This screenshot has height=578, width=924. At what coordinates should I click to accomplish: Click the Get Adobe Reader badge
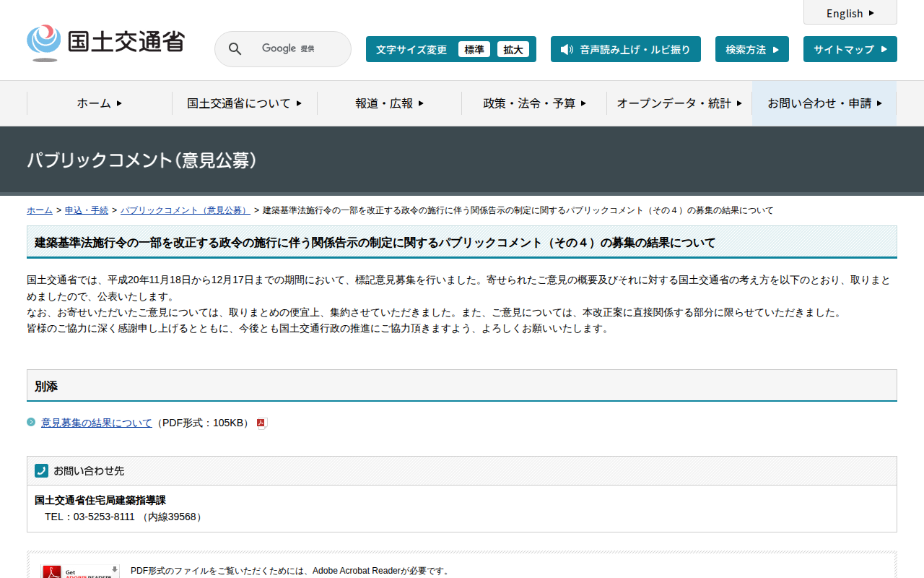coord(80,571)
